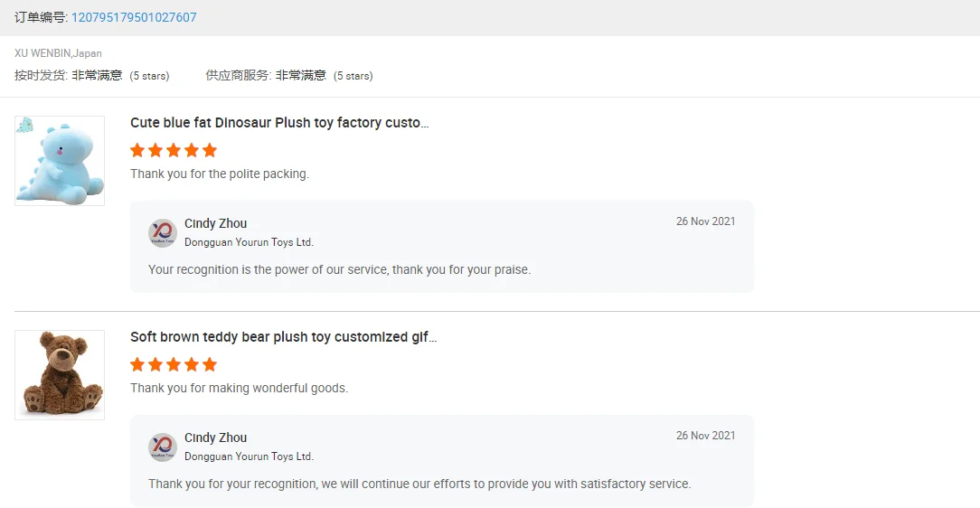Click first star of the teddy bear rating
980x508 pixels.
pos(137,364)
